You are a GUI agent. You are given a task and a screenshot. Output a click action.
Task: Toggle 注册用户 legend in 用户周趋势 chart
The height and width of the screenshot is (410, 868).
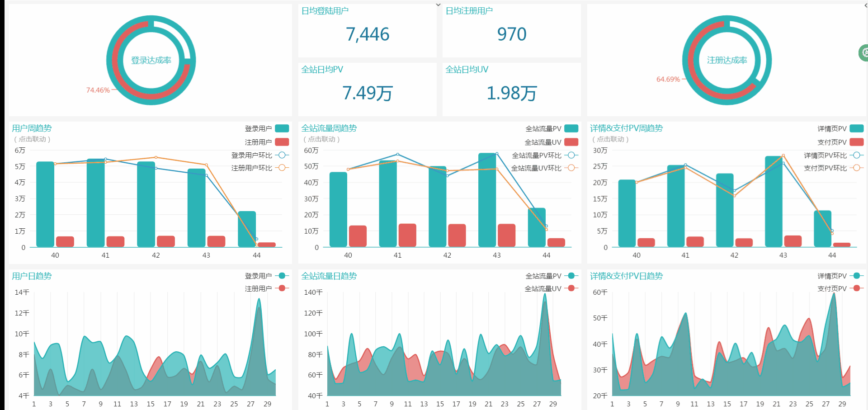(x=267, y=142)
